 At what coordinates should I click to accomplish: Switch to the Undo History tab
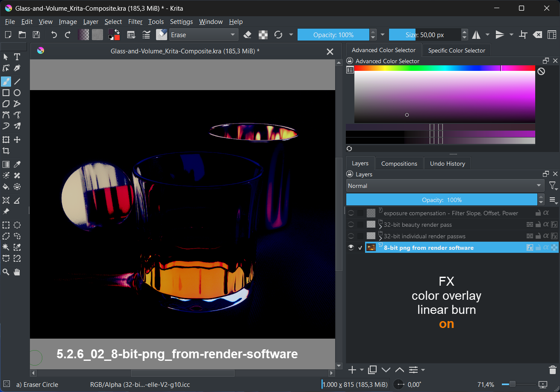(x=447, y=164)
